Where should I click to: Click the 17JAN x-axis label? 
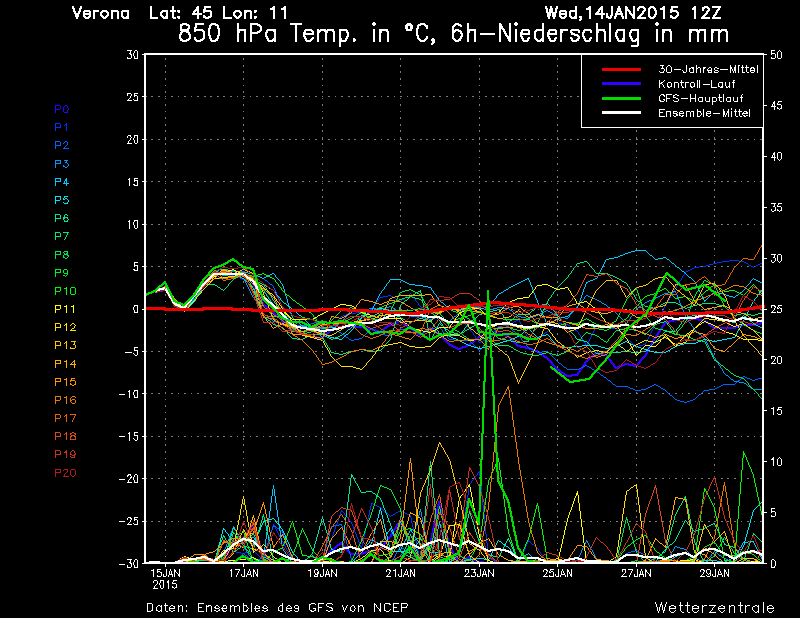click(243, 573)
